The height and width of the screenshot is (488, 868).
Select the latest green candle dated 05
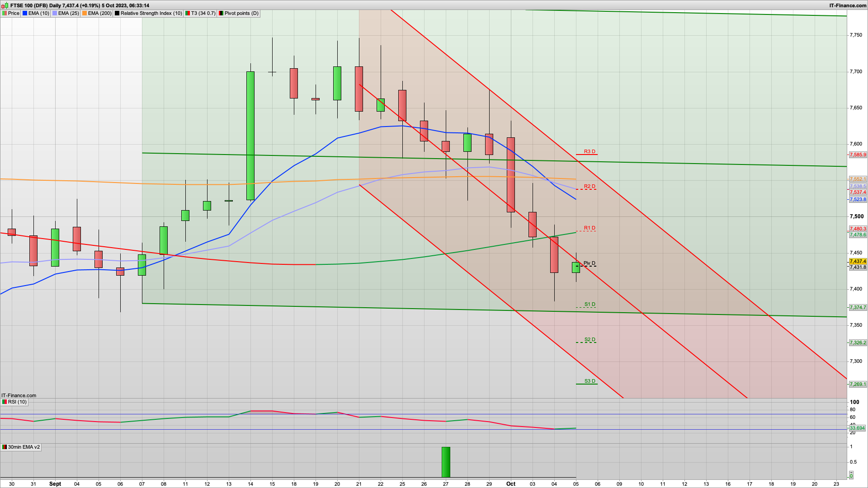tap(576, 267)
